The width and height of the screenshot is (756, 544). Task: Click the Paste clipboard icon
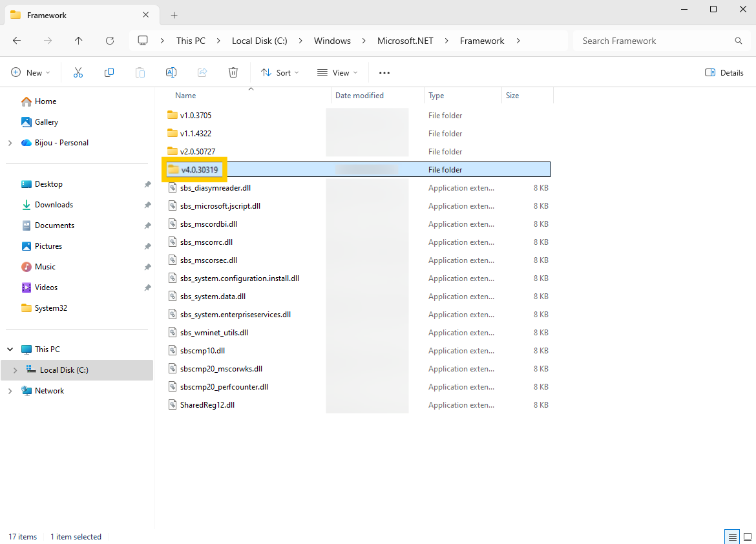[140, 73]
